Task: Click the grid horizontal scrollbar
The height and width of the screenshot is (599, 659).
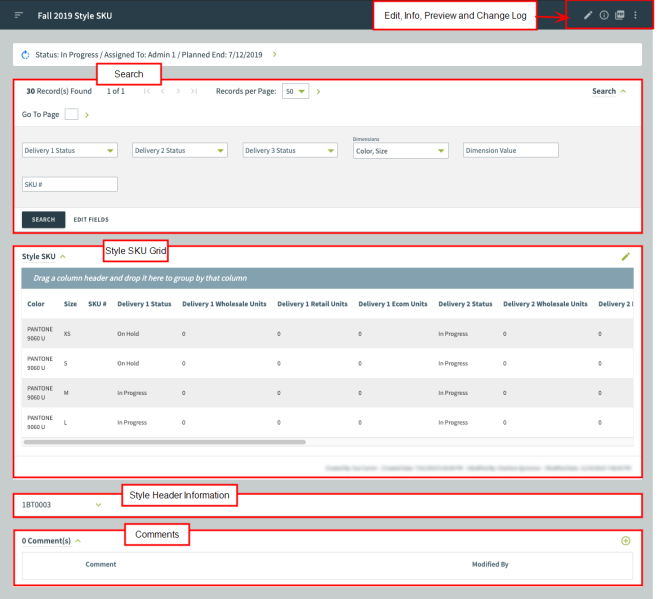Action: click(x=164, y=441)
